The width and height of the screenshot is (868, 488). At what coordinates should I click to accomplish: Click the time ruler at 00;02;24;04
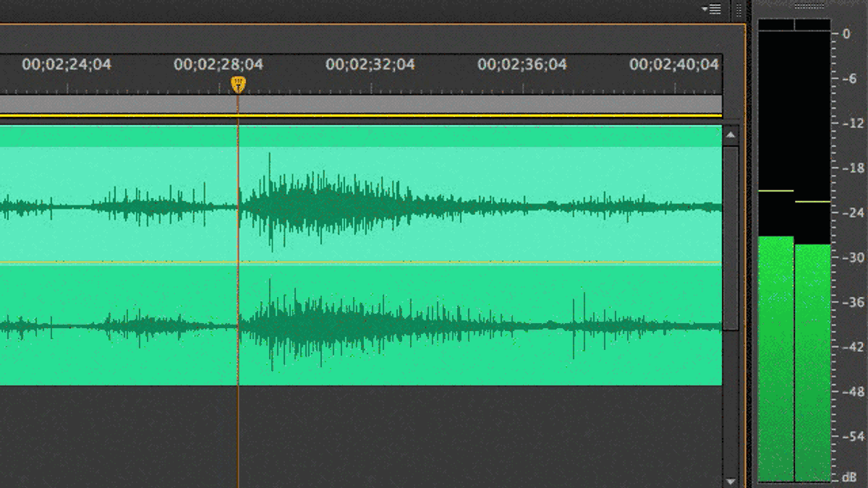67,65
